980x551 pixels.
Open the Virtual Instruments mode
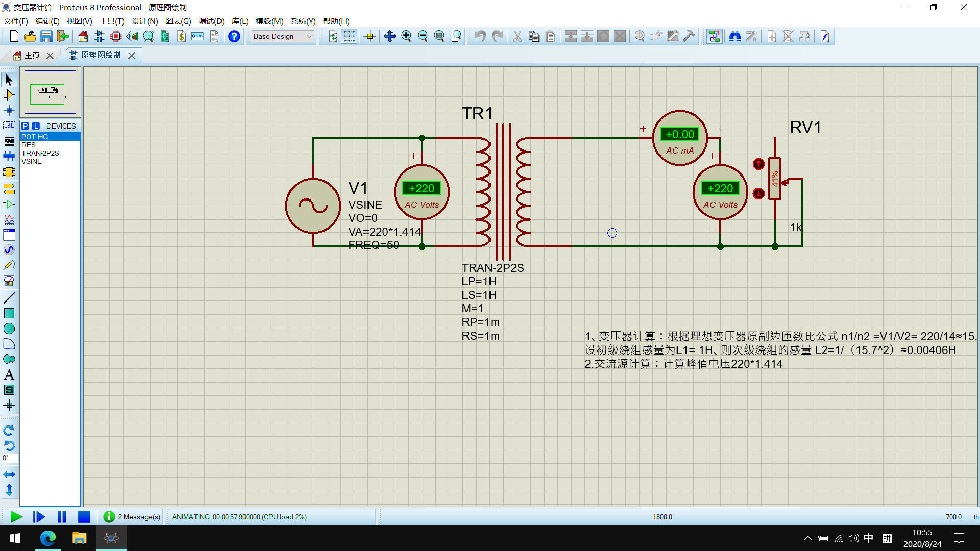point(9,281)
